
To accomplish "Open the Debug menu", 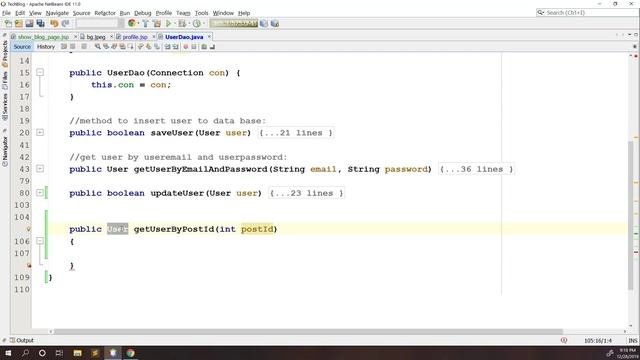I will coord(142,13).
